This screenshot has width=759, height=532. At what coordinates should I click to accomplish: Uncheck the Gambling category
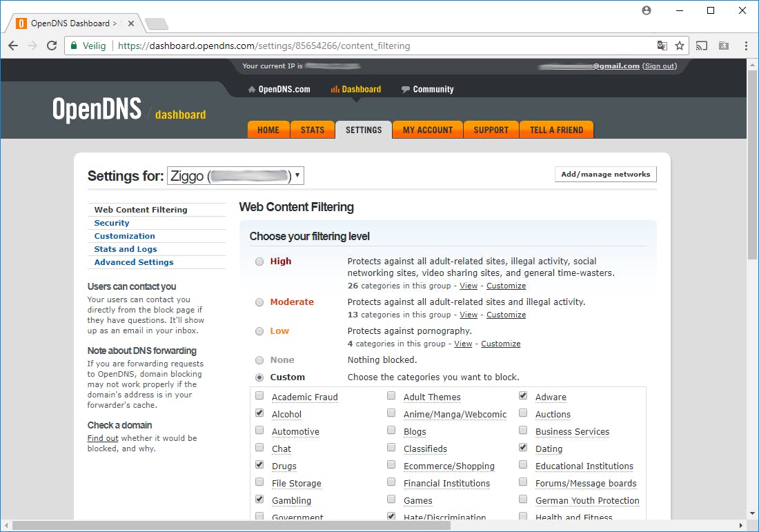tap(259, 499)
